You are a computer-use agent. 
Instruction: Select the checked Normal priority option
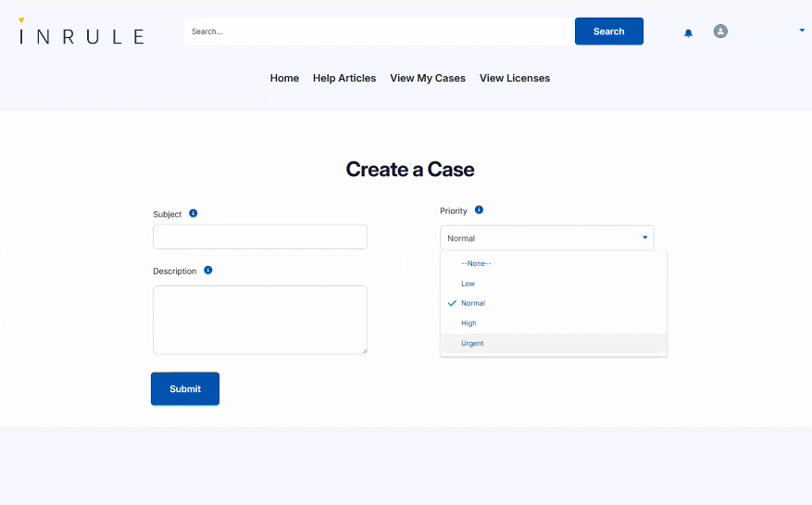[x=473, y=303]
